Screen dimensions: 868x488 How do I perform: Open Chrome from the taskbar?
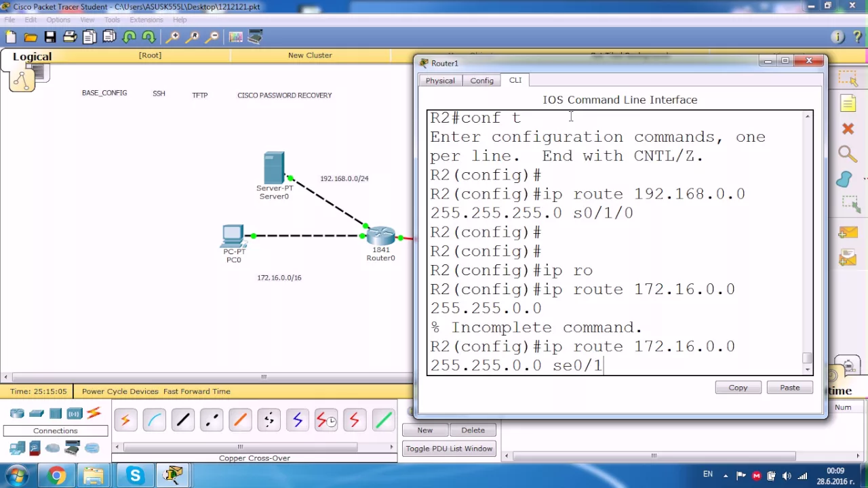pyautogui.click(x=57, y=476)
